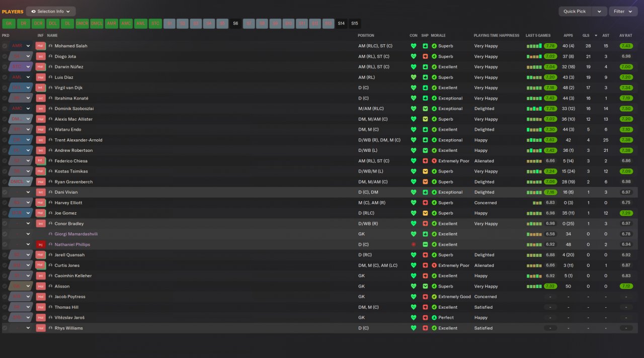
Task: Click the person icon next to Rhys Williams
Action: tap(50, 328)
